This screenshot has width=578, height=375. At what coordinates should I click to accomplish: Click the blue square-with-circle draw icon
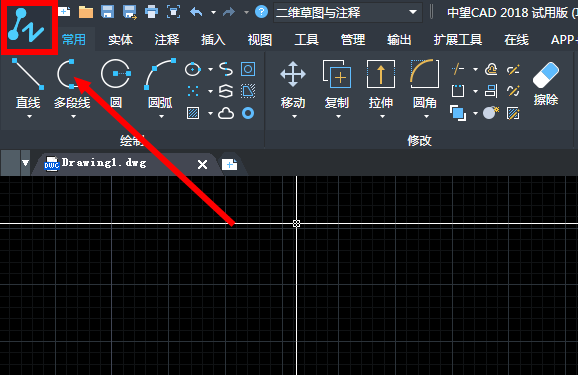pos(248,69)
